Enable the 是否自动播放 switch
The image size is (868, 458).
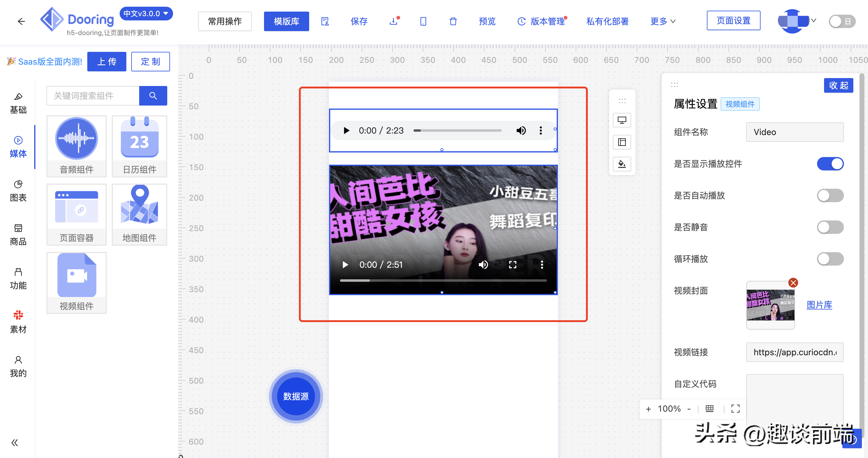[830, 195]
